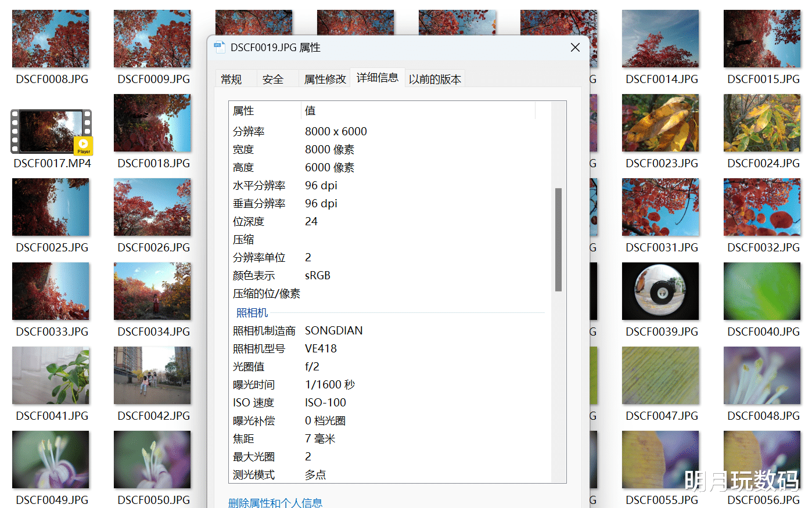
Task: Click the DSCF0048.JPG flower thumbnail
Action: 762,375
